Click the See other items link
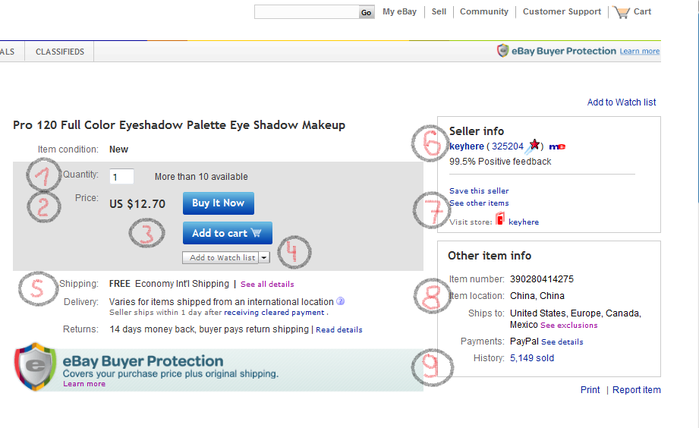 click(479, 203)
